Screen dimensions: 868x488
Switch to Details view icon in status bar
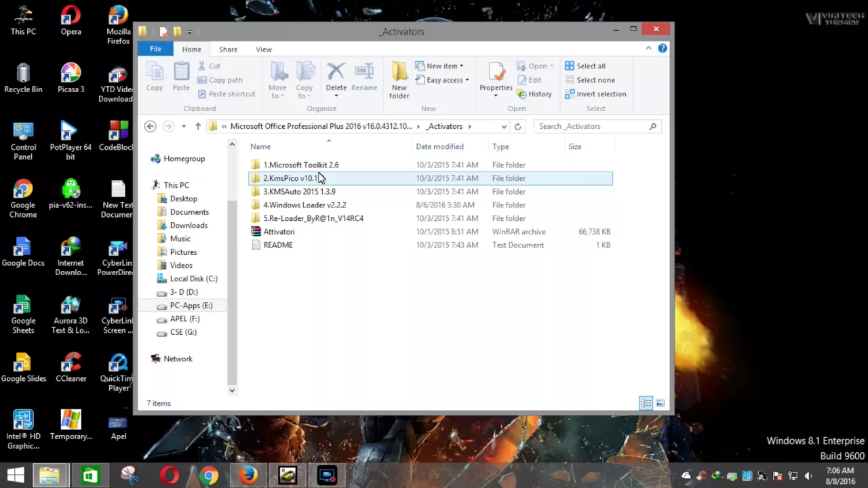pyautogui.click(x=646, y=403)
